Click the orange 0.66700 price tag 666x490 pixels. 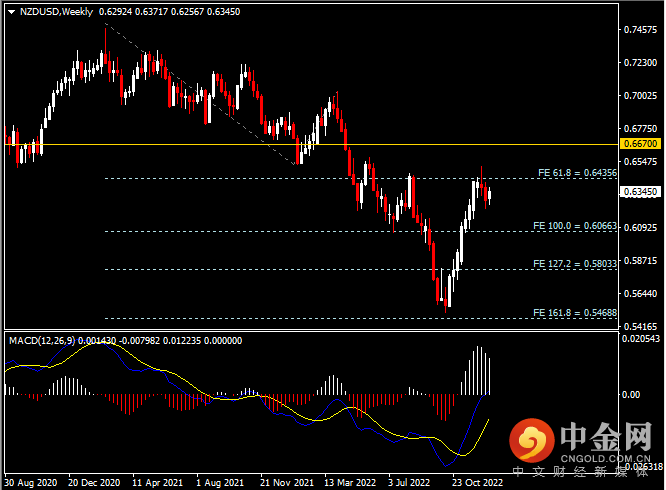(640, 144)
